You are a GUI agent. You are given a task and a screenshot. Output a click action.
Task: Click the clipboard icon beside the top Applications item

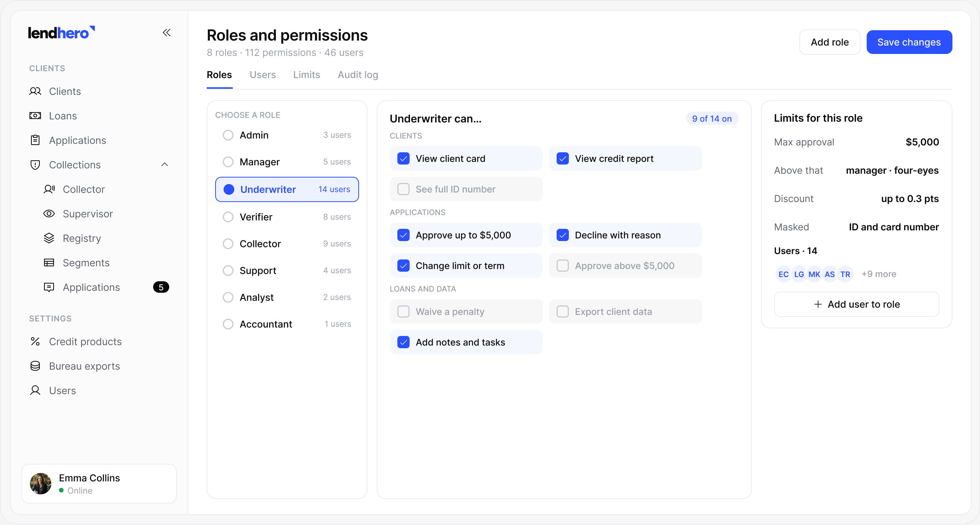pos(35,140)
